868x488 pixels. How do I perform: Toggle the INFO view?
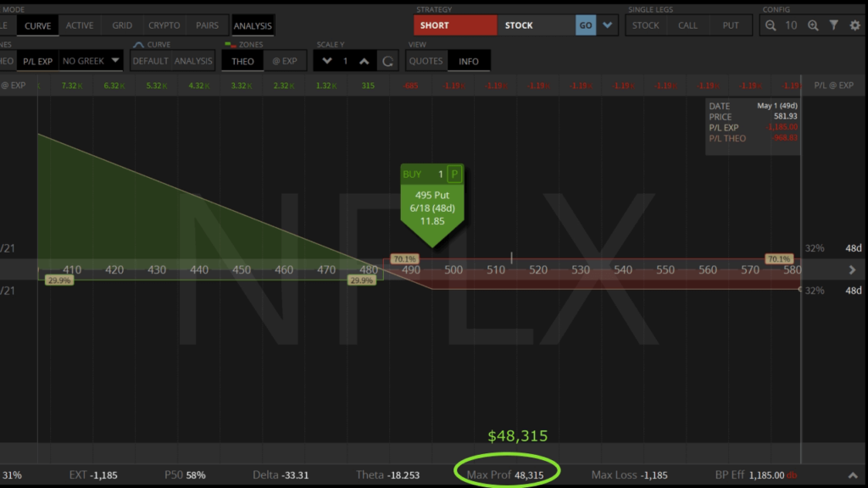pos(468,61)
